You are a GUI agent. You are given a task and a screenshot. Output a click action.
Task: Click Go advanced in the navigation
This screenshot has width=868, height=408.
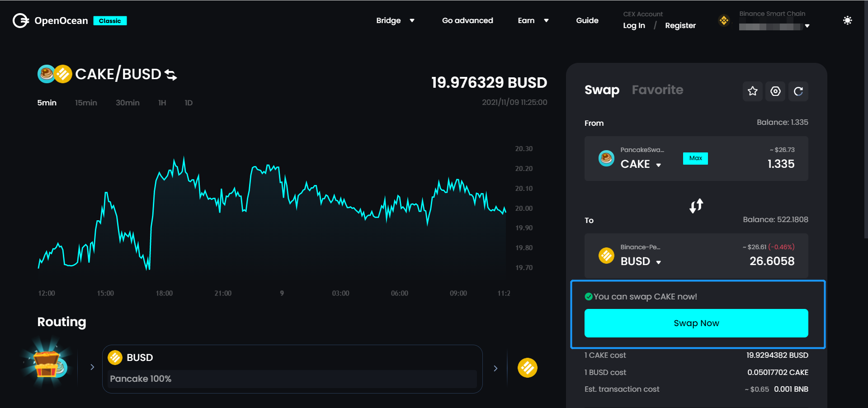(467, 20)
